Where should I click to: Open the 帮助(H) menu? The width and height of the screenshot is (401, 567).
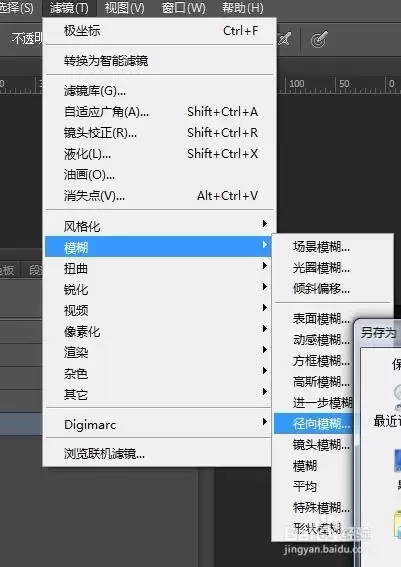(243, 8)
